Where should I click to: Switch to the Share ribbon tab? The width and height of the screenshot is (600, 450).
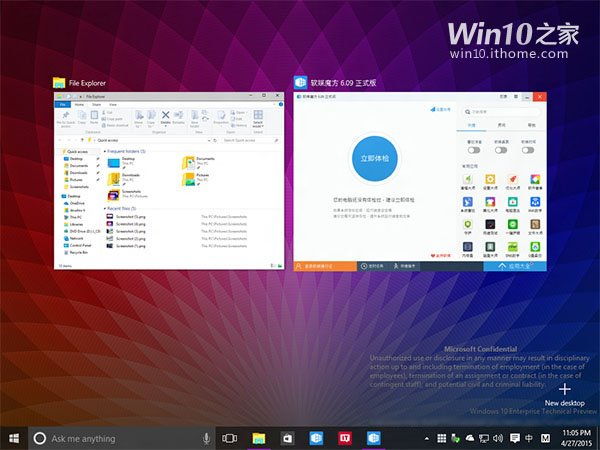(x=96, y=104)
